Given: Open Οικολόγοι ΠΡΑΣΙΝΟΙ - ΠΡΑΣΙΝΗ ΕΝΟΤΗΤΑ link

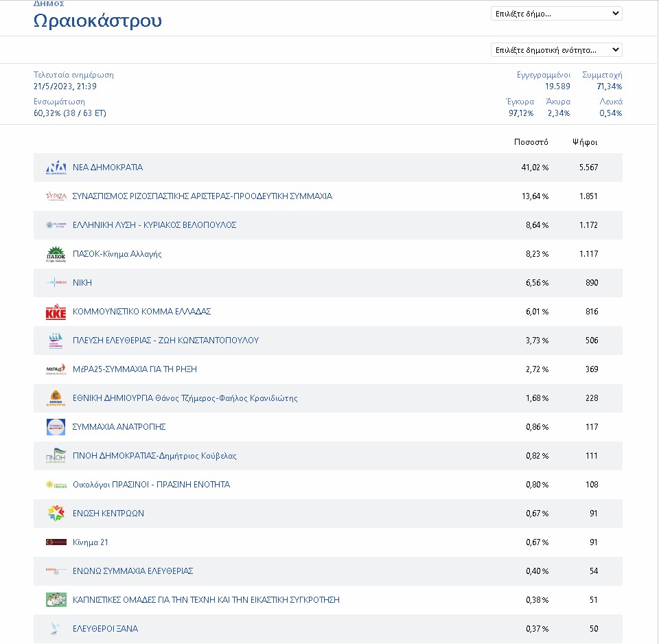Looking at the screenshot, I should pos(151,485).
